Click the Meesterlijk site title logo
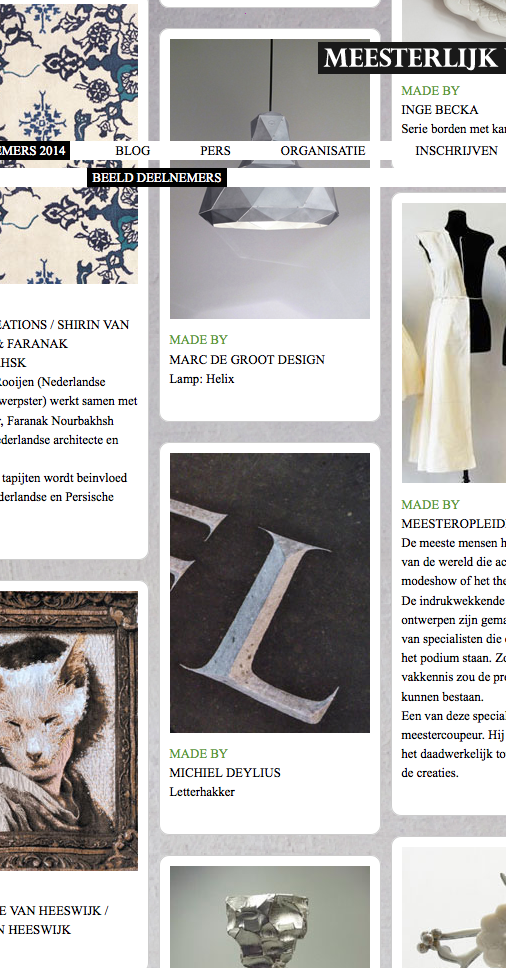 point(412,57)
